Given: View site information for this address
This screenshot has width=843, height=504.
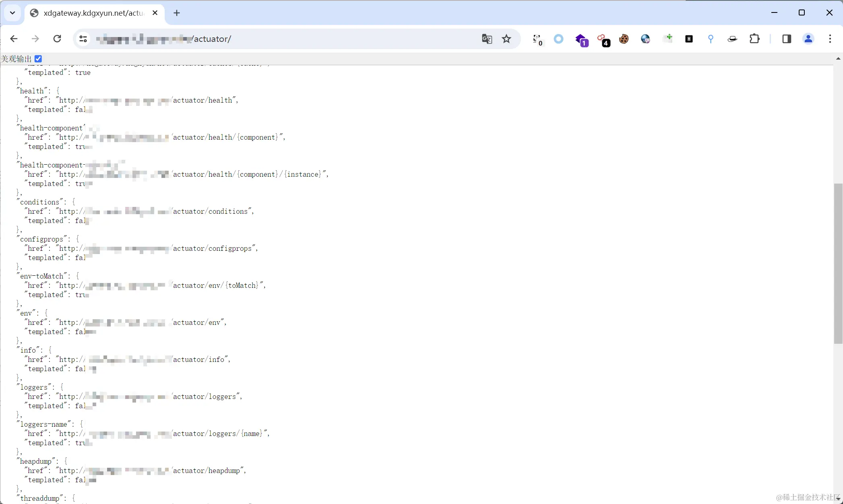Looking at the screenshot, I should (x=83, y=39).
